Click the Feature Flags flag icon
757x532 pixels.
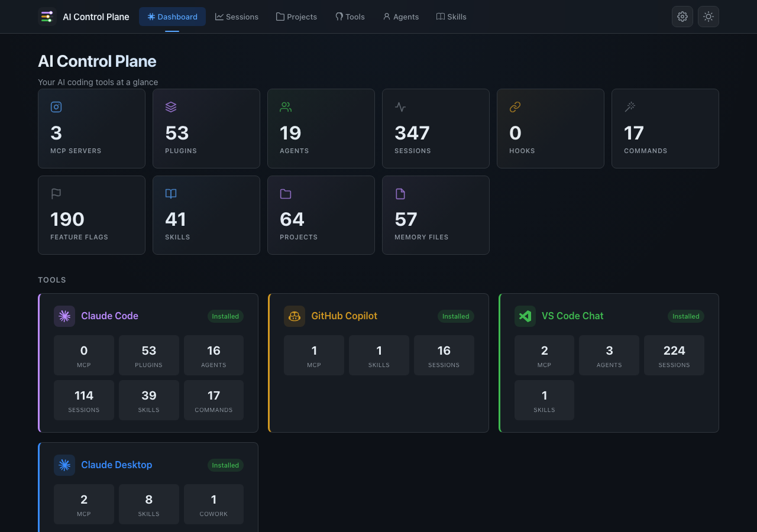56,193
